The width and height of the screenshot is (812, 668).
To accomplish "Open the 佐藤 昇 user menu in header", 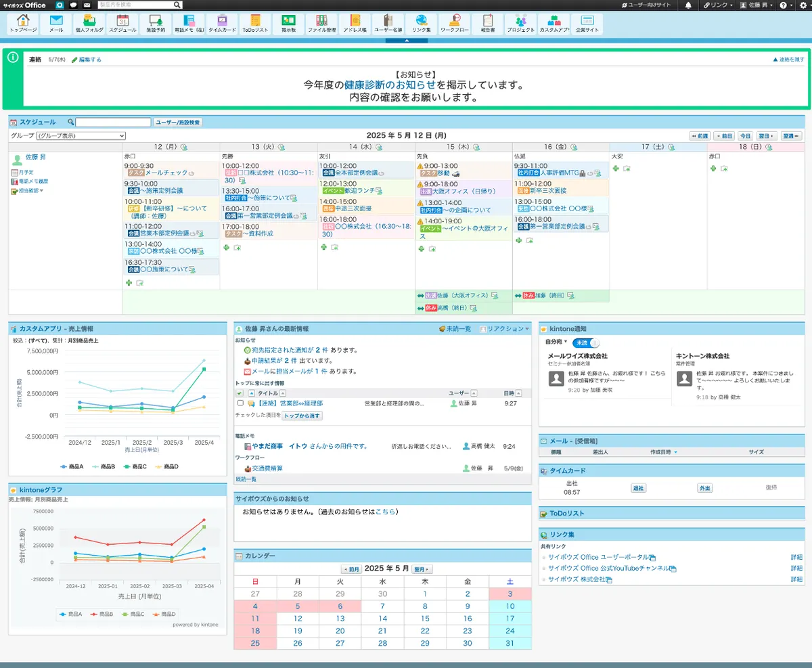I will tap(757, 5).
